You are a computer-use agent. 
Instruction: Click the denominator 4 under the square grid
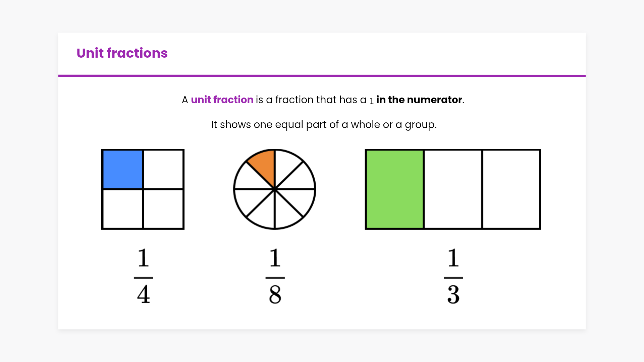[x=144, y=295]
